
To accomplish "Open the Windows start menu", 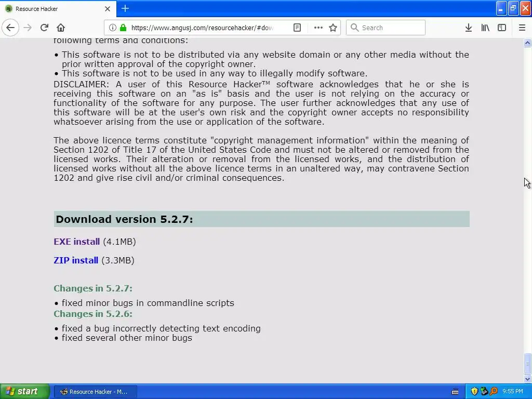I will click(x=25, y=392).
